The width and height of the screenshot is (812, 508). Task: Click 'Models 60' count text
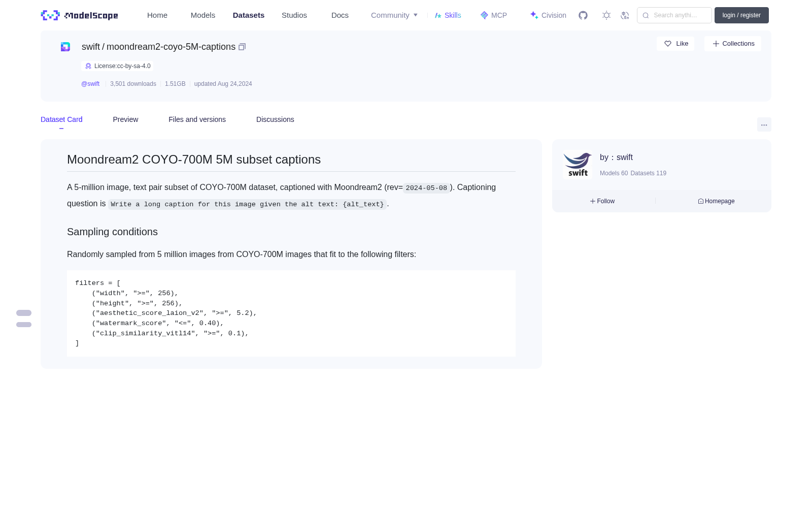(614, 173)
